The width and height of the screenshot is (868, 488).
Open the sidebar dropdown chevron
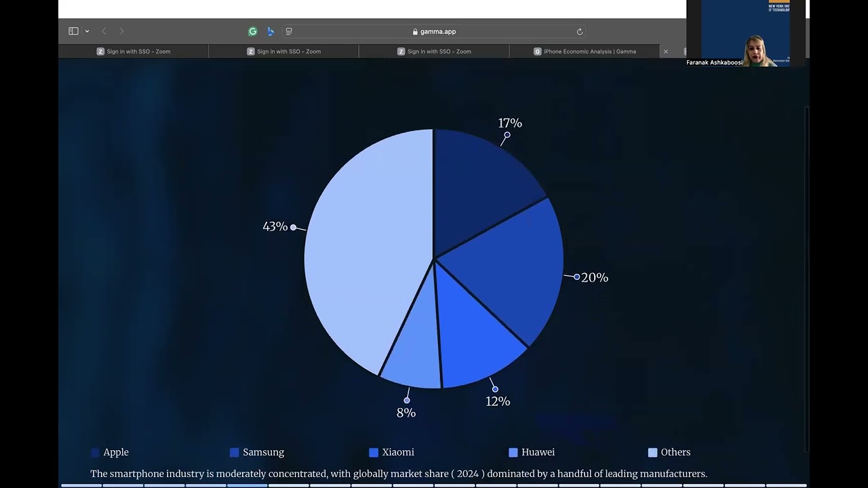(x=87, y=31)
